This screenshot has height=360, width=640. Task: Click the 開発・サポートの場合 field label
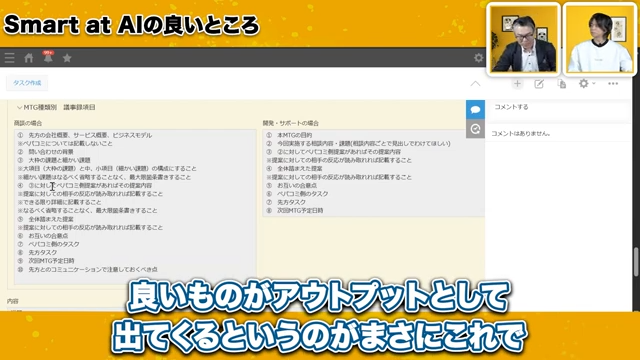click(x=291, y=123)
